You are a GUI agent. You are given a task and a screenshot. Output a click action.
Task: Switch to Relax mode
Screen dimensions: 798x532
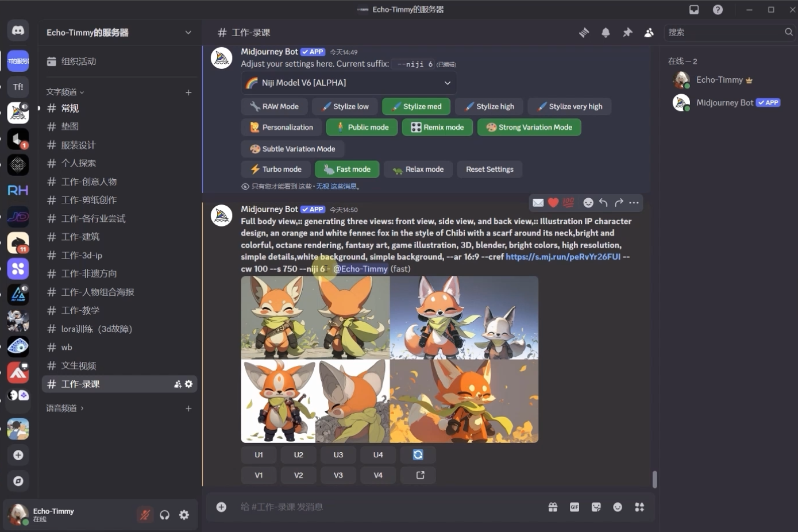[x=418, y=169]
